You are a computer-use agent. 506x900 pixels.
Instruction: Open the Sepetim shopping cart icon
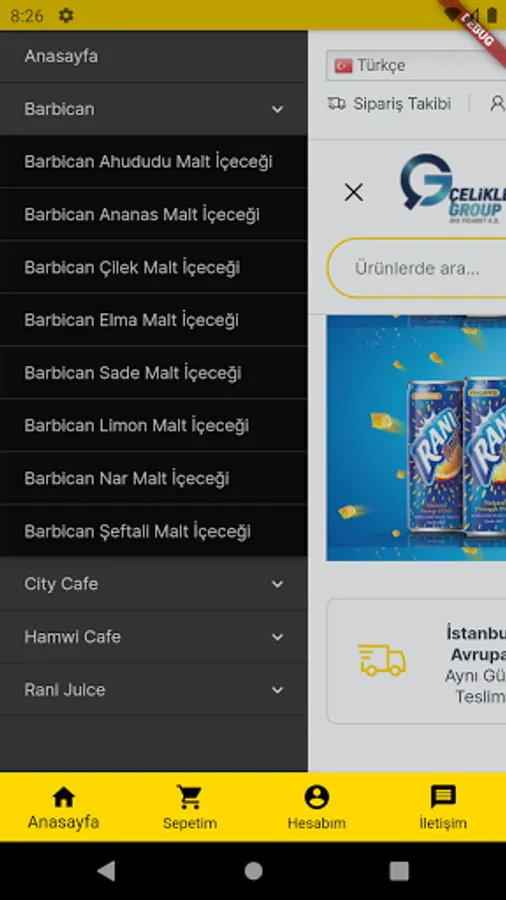(189, 797)
